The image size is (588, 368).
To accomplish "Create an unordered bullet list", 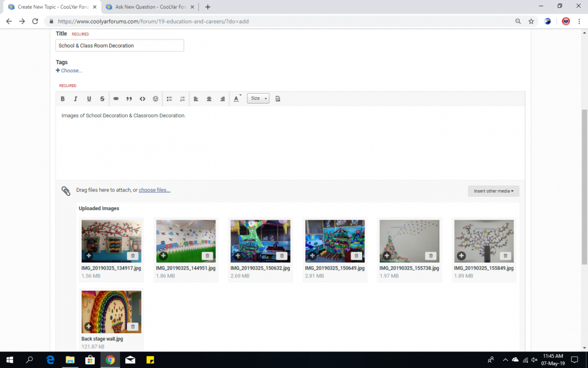I will click(169, 98).
